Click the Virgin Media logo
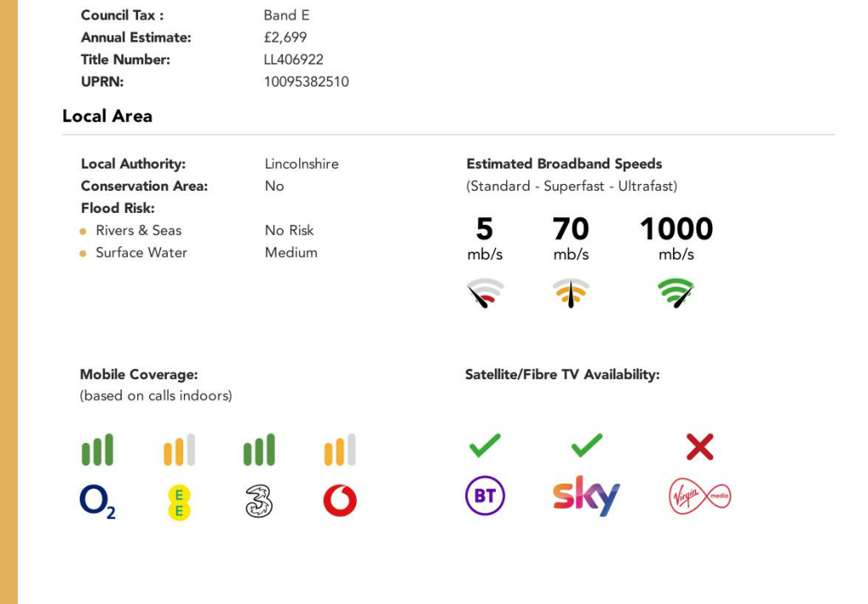 699,496
